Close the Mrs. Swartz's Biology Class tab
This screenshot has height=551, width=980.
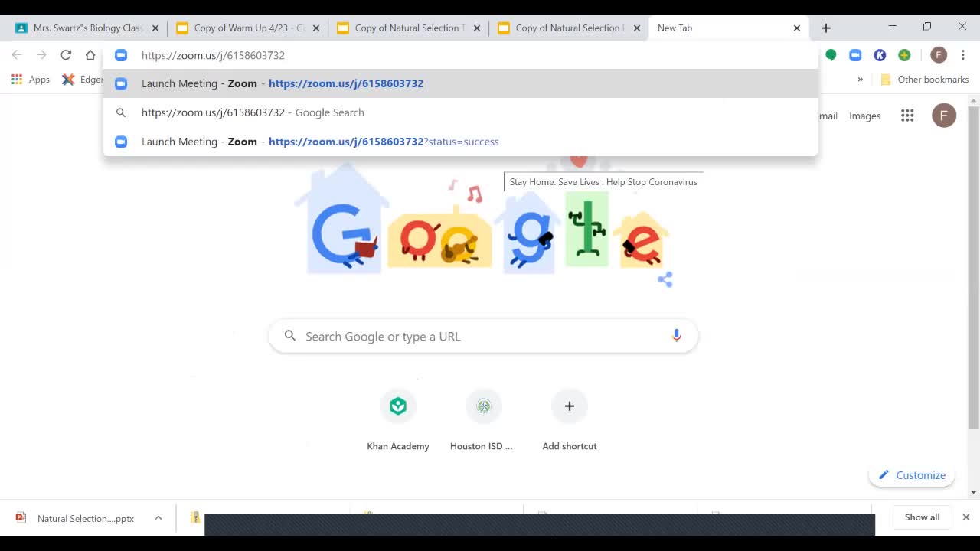tap(155, 28)
